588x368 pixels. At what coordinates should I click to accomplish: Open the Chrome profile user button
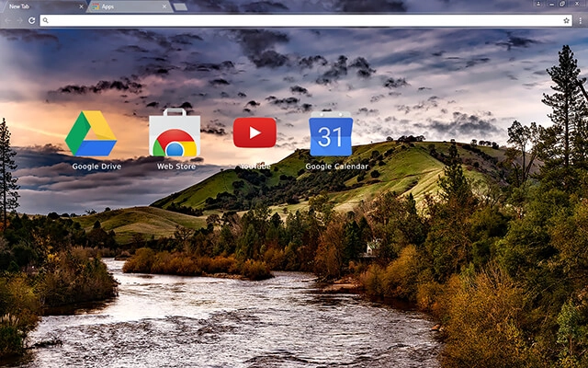click(538, 4)
